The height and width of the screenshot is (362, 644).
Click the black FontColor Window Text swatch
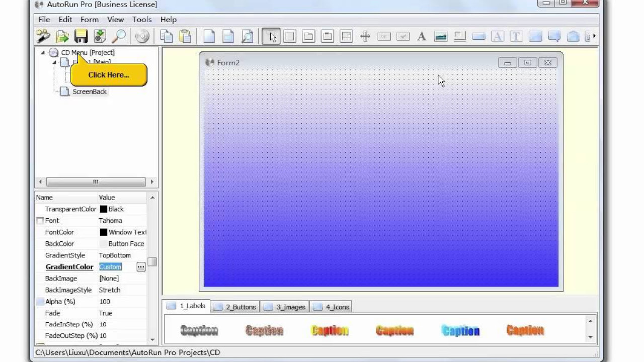[104, 232]
